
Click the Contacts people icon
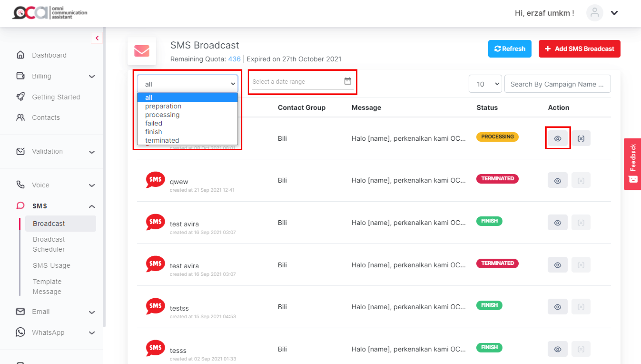(20, 117)
